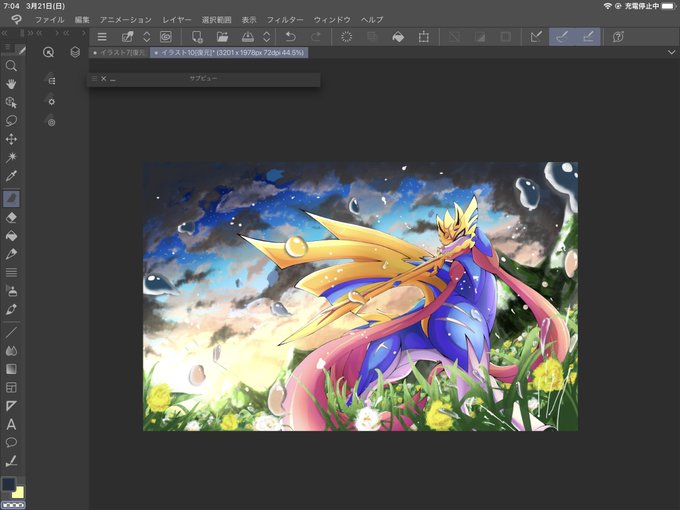
Task: Select the Gradient tool
Action: coord(11,369)
